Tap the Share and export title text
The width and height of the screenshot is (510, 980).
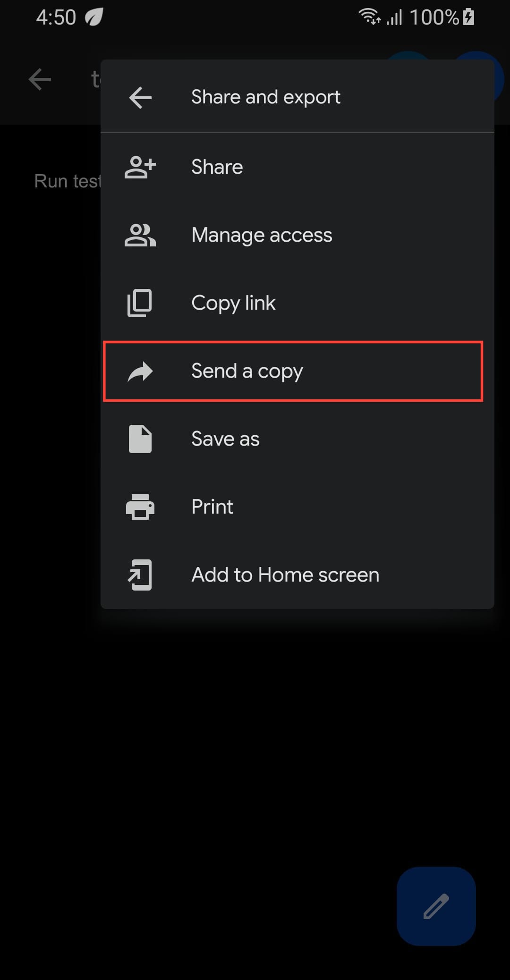tap(265, 97)
